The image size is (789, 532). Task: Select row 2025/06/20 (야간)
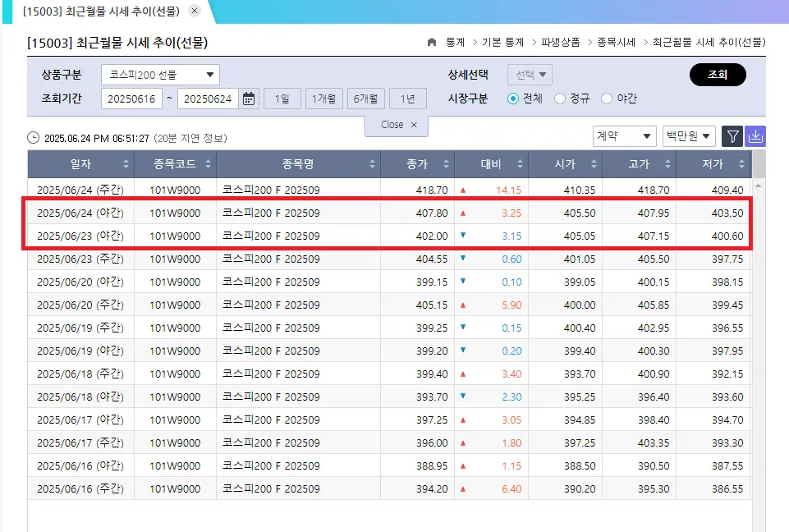[389, 282]
